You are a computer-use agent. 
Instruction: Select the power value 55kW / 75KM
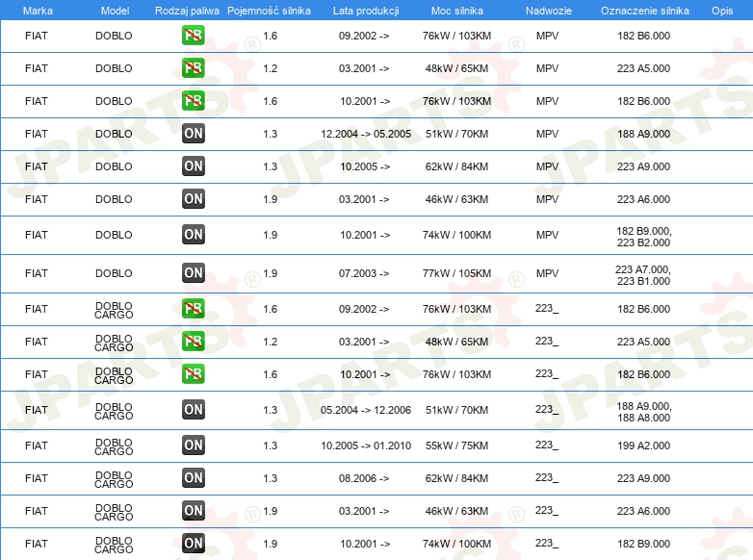[x=456, y=445]
